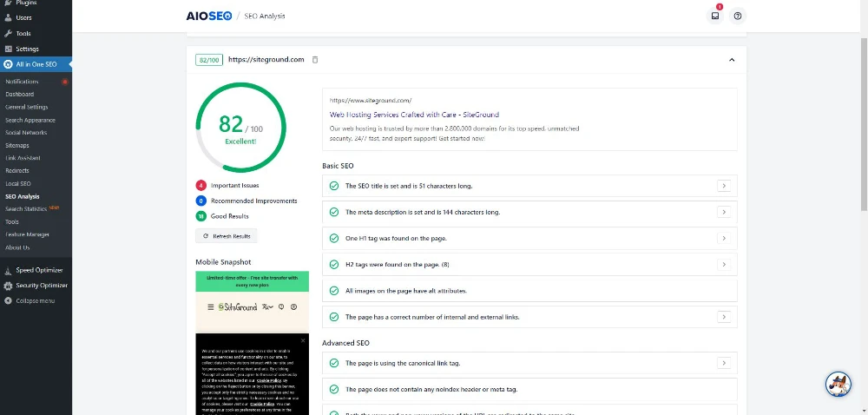Click the SEO Analysis breadcrumb text

click(x=265, y=16)
